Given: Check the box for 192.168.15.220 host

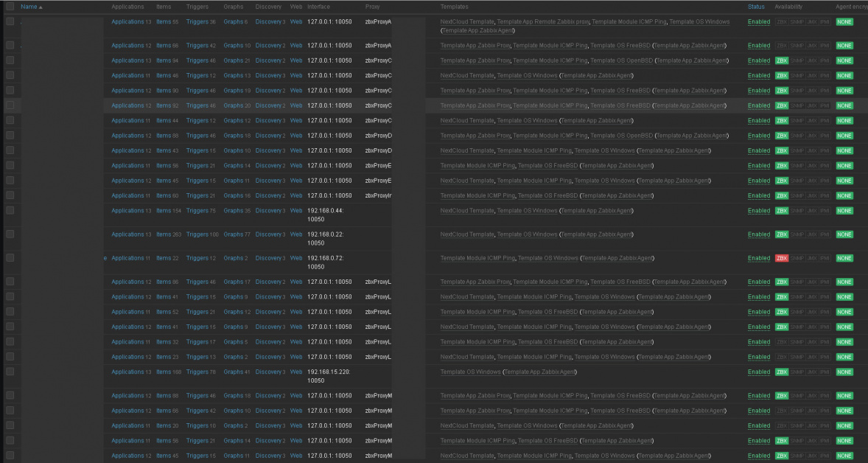Looking at the screenshot, I should tap(10, 371).
